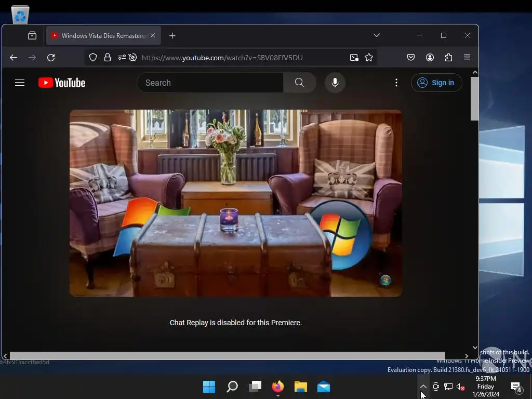Open the network status tray icon

click(448, 387)
